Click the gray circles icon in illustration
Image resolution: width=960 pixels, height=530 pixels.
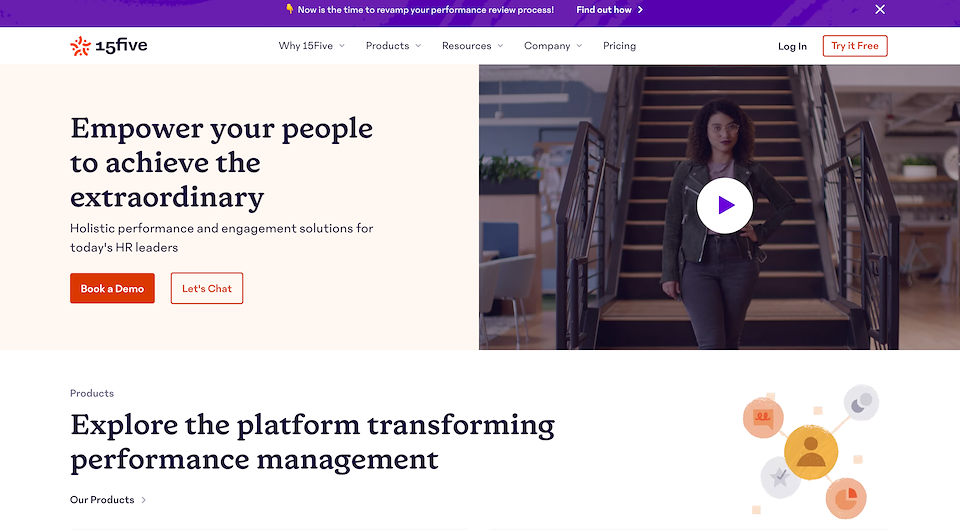(x=861, y=402)
